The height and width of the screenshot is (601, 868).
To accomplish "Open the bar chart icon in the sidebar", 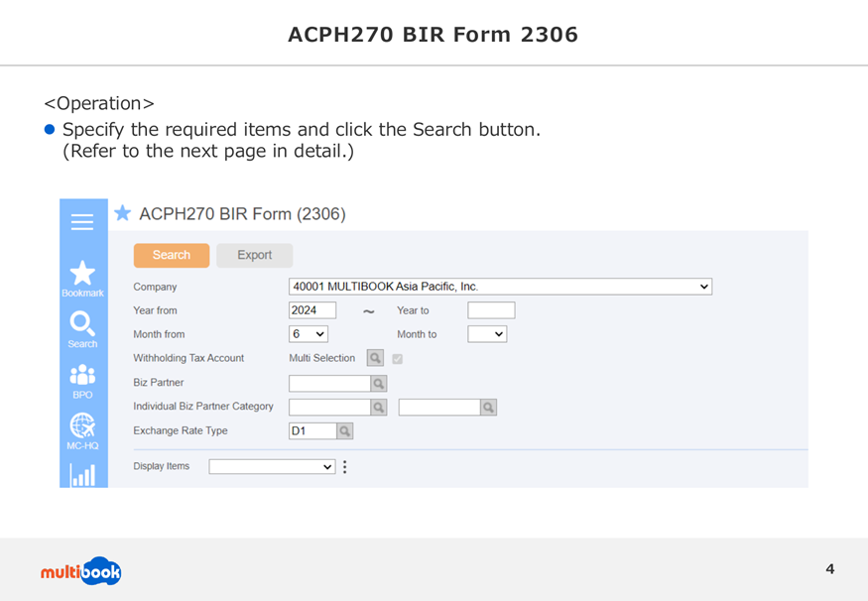I will coord(82,475).
